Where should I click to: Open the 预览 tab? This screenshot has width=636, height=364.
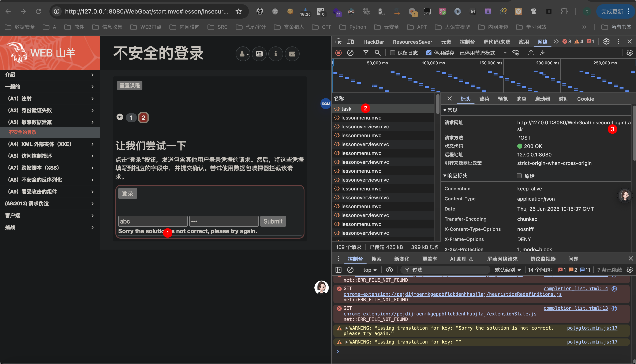[x=503, y=99]
